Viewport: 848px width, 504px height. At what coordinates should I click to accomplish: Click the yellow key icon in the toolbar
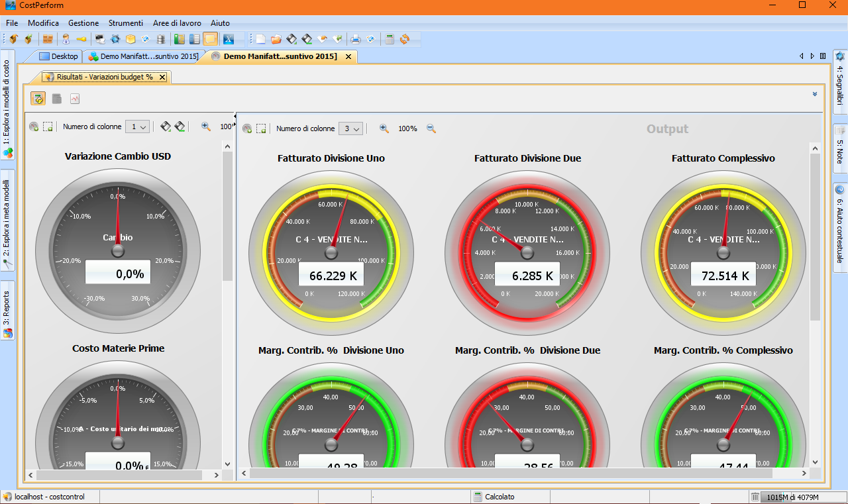[x=81, y=39]
